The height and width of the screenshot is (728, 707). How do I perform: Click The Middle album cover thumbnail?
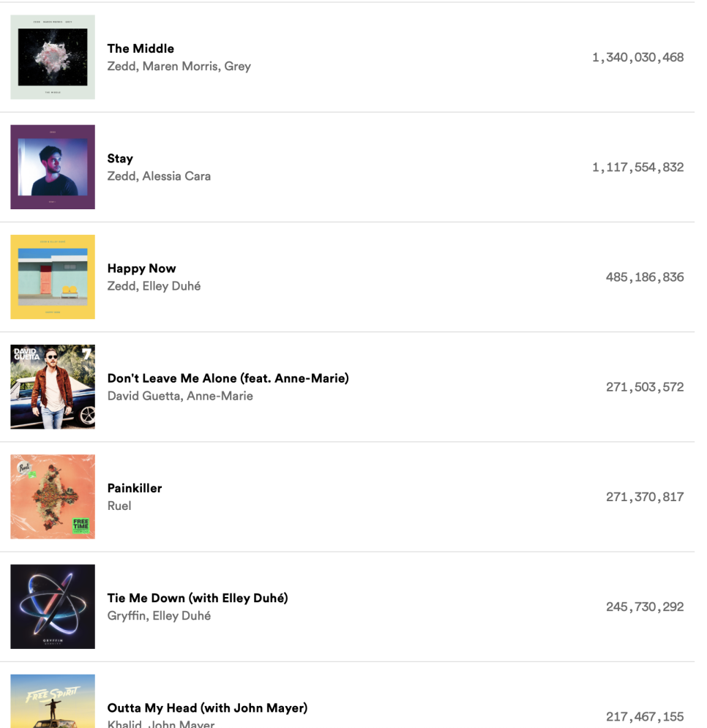coord(53,57)
